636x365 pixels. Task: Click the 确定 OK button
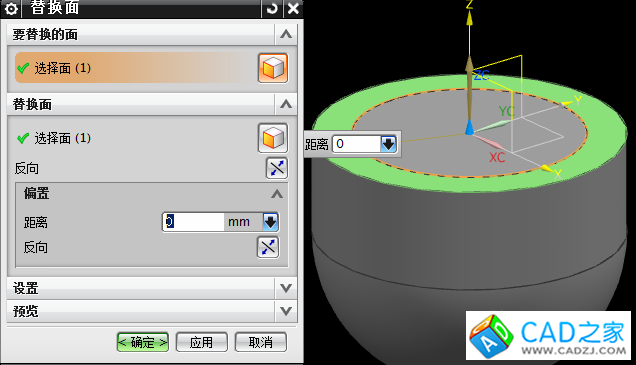pyautogui.click(x=143, y=342)
